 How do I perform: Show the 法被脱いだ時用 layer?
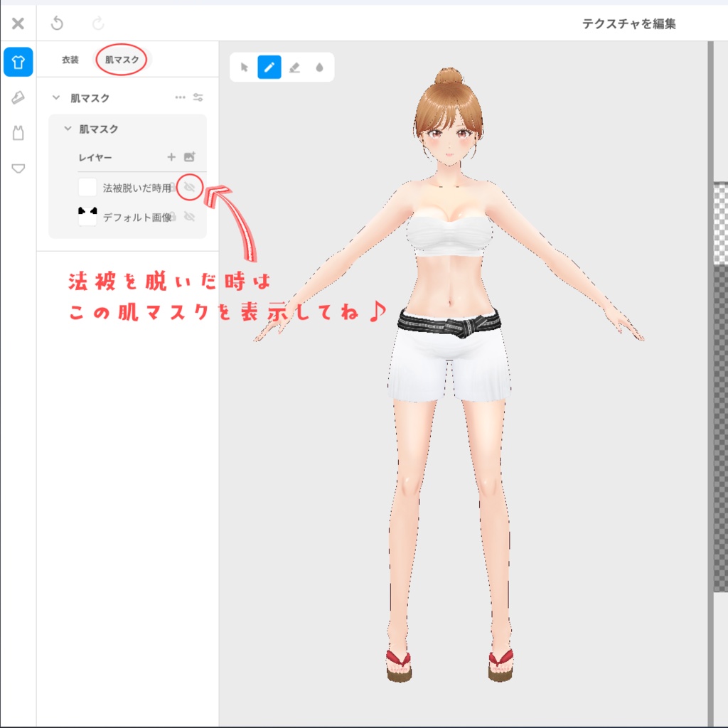pos(189,187)
